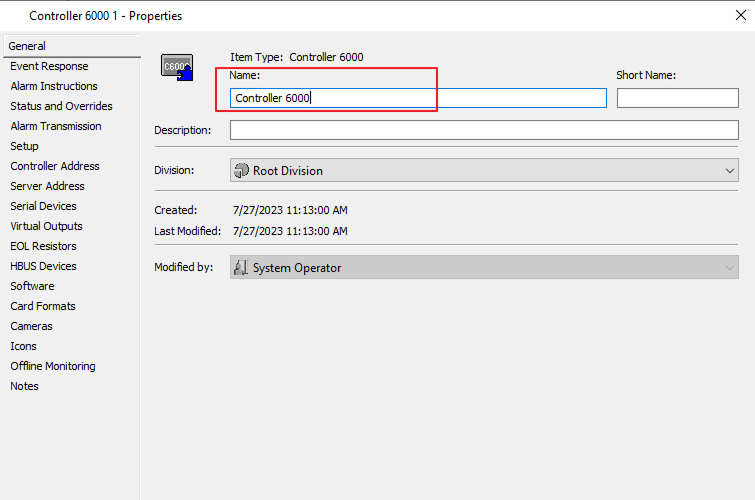
Task: Go to Controller Address settings
Action: tap(55, 166)
